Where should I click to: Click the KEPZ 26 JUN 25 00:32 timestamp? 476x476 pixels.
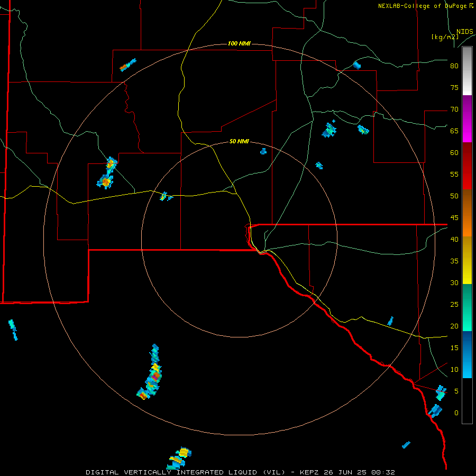coord(347,472)
